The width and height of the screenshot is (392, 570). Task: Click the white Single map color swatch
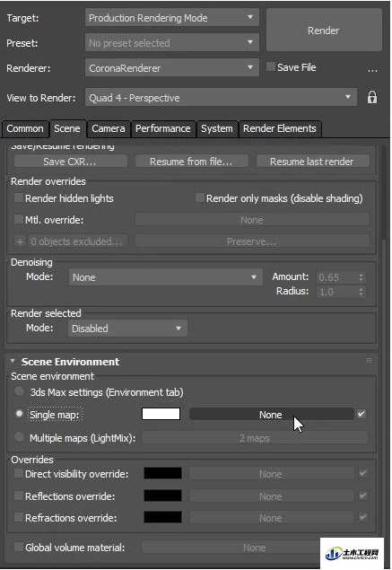pyautogui.click(x=161, y=414)
